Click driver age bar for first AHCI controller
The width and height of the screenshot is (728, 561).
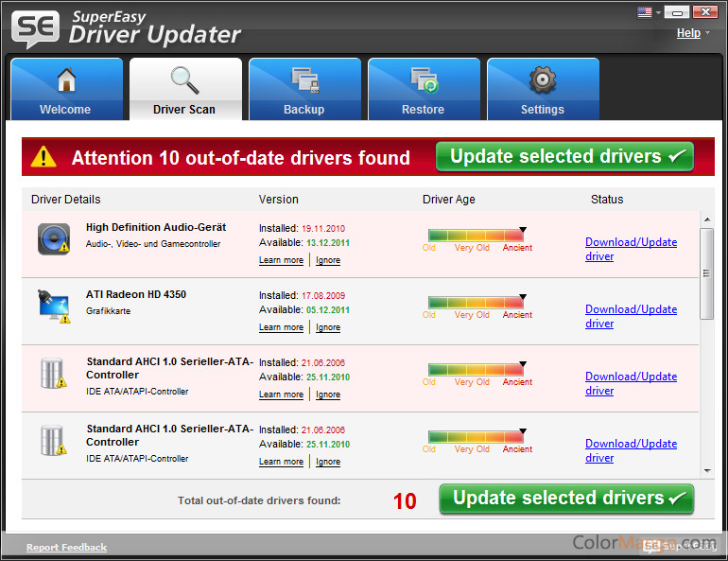[476, 370]
